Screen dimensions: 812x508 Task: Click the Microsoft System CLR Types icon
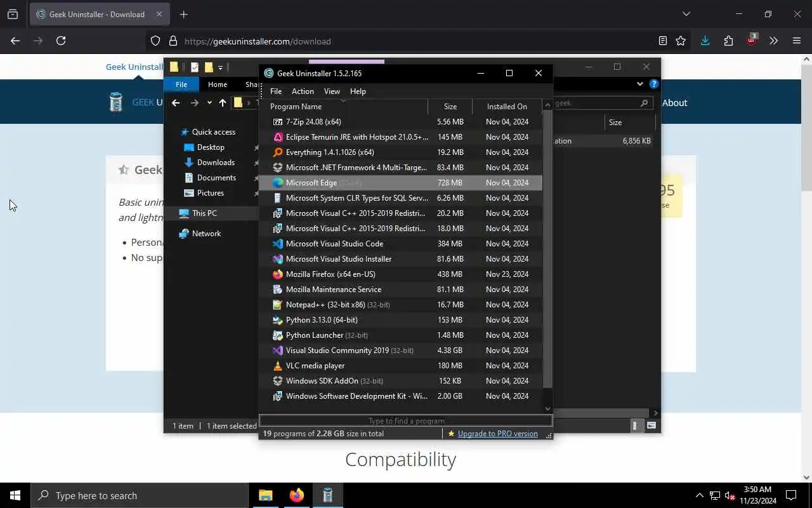click(278, 197)
